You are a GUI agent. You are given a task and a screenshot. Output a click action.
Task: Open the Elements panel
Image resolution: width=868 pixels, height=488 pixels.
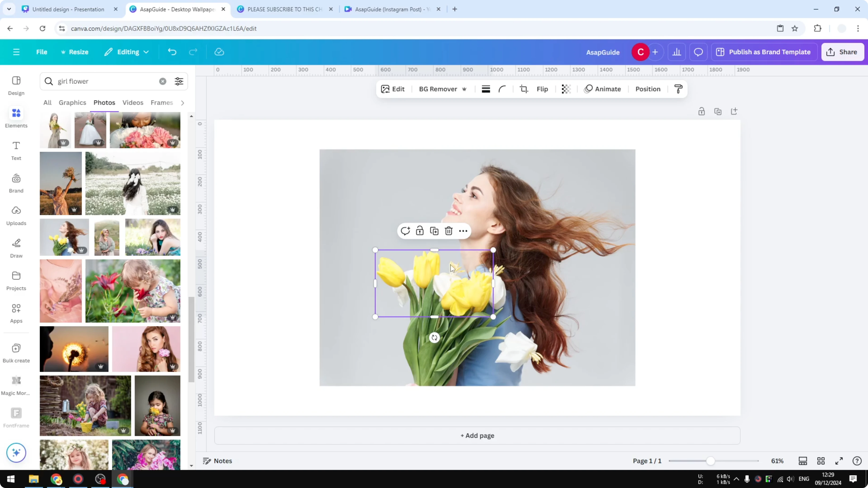[16, 118]
